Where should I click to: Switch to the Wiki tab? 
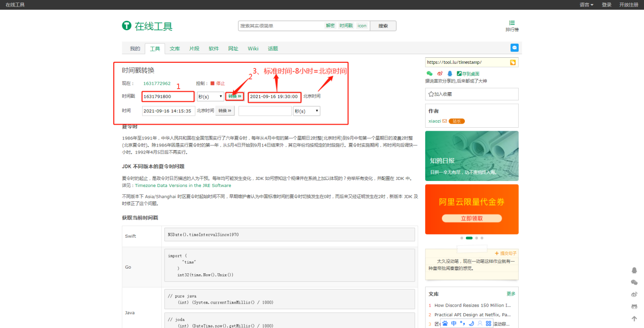tap(253, 49)
